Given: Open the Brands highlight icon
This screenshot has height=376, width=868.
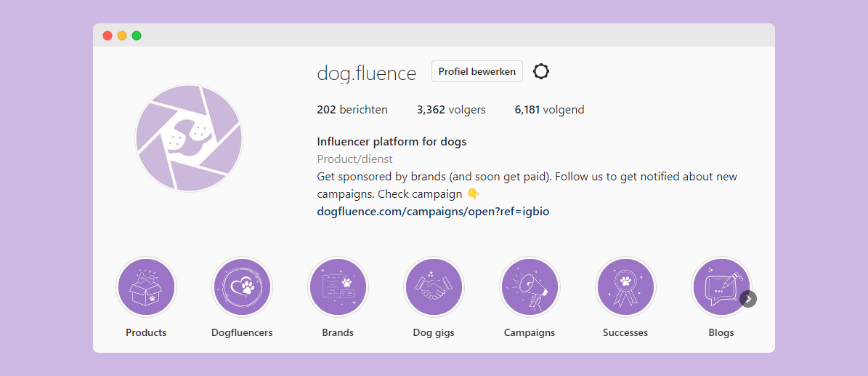Looking at the screenshot, I should [x=338, y=287].
